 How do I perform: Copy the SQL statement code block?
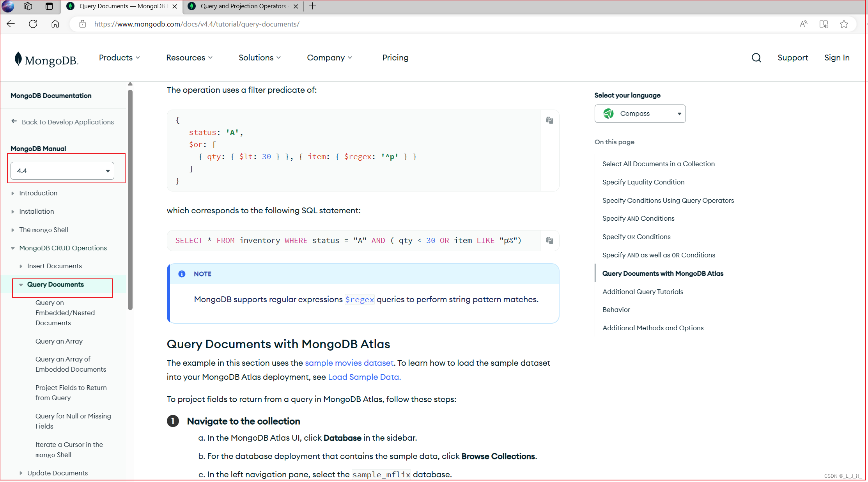(x=549, y=240)
